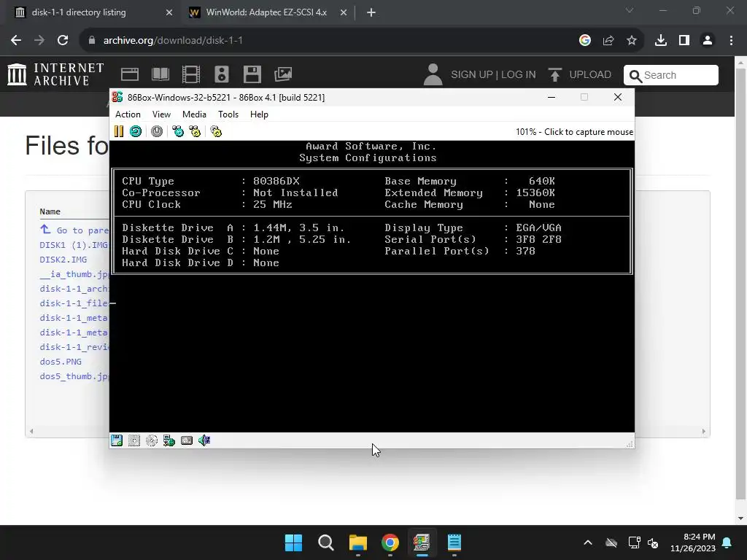Viewport: 747px width, 560px height.
Task: Click the Internet Archive search field
Action: pos(671,75)
